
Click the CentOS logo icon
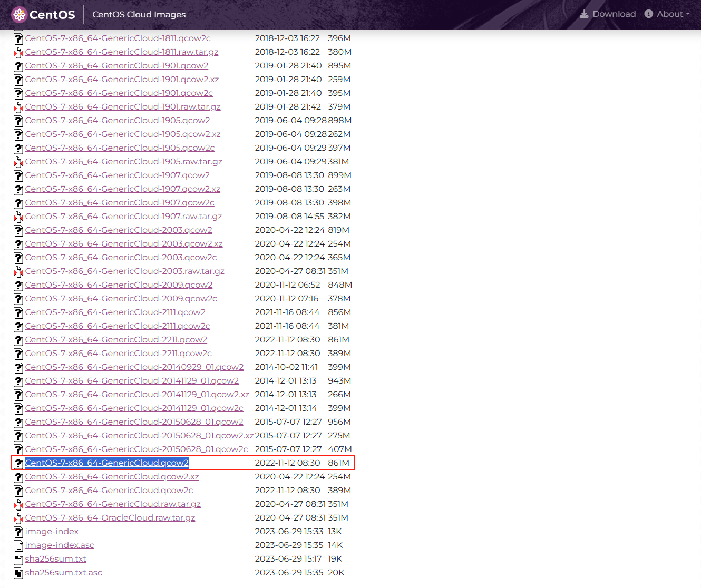point(20,15)
